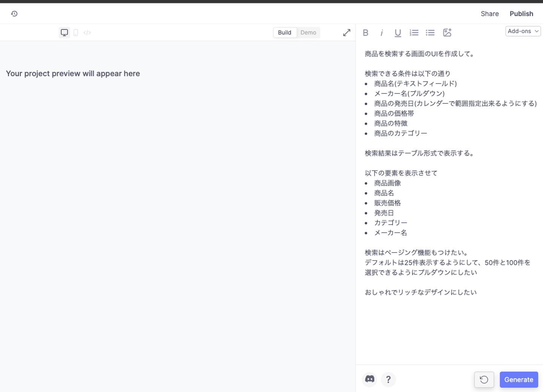Open the version history icon
The height and width of the screenshot is (392, 543).
pyautogui.click(x=14, y=14)
